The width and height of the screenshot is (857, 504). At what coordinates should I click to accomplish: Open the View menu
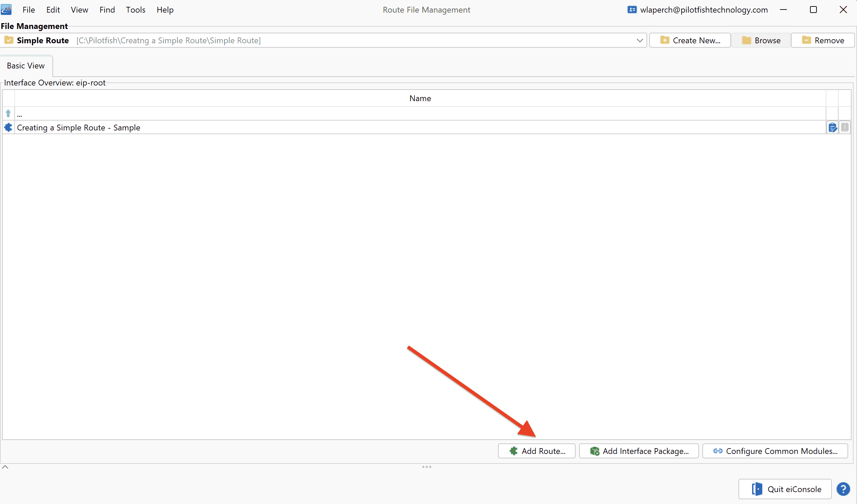pos(79,10)
